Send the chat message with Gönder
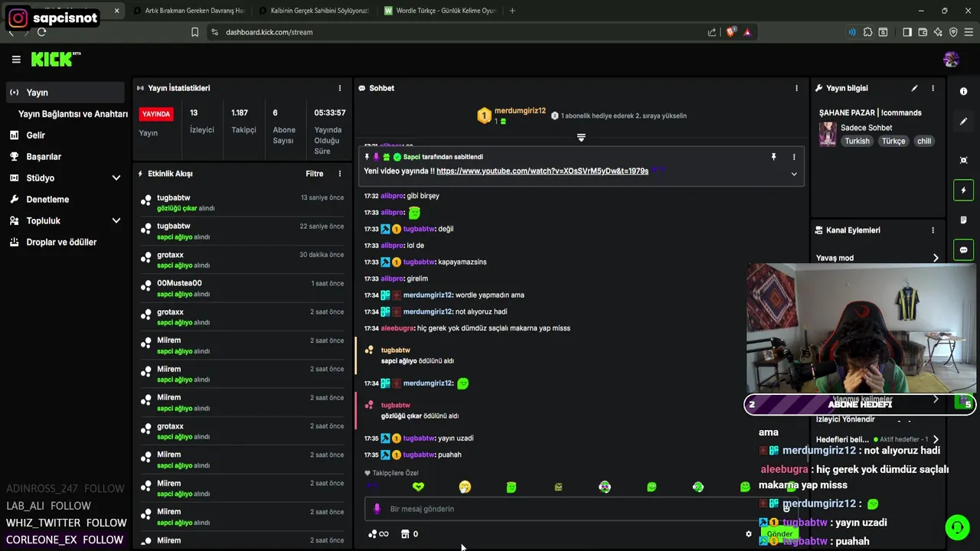The height and width of the screenshot is (551, 980). coord(779,534)
